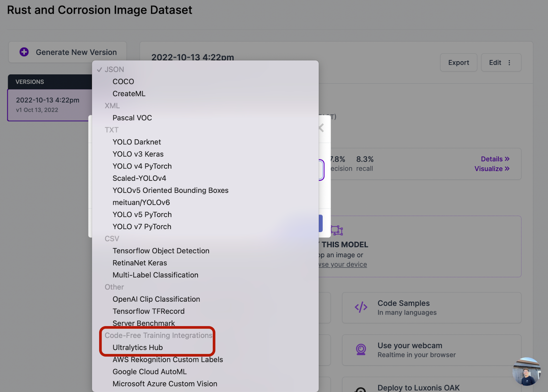
Task: Choose YOLOv5 Oriented Bounding Boxes
Action: (x=171, y=190)
